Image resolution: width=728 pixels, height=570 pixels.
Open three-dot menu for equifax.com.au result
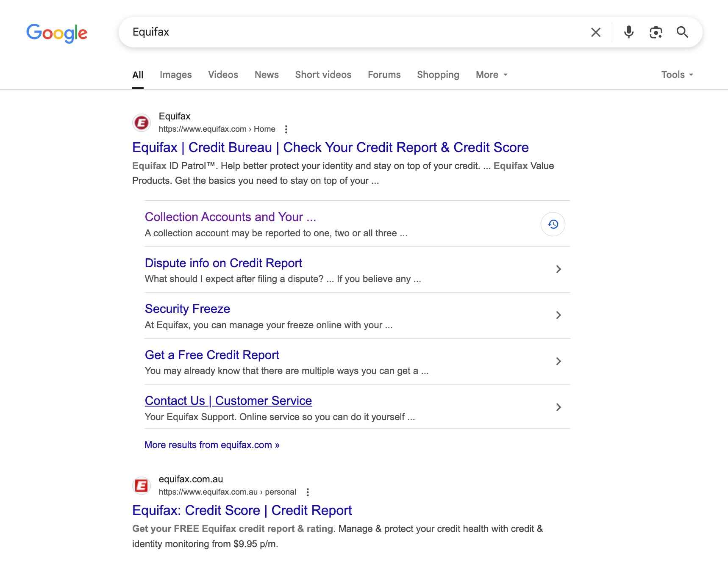pos(308,492)
